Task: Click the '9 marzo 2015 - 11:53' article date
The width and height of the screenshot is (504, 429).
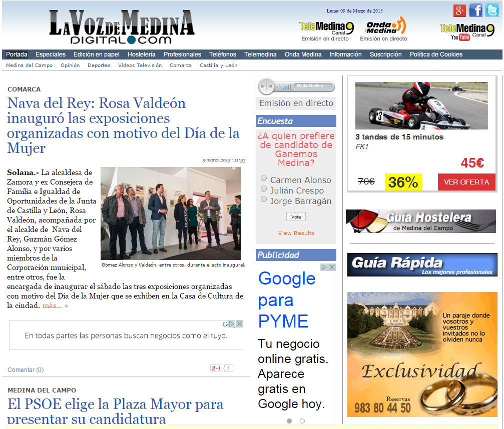Action: click(x=224, y=160)
